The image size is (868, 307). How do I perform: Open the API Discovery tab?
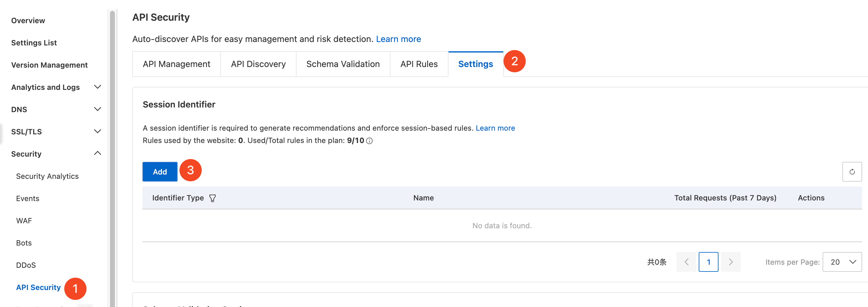(x=258, y=64)
